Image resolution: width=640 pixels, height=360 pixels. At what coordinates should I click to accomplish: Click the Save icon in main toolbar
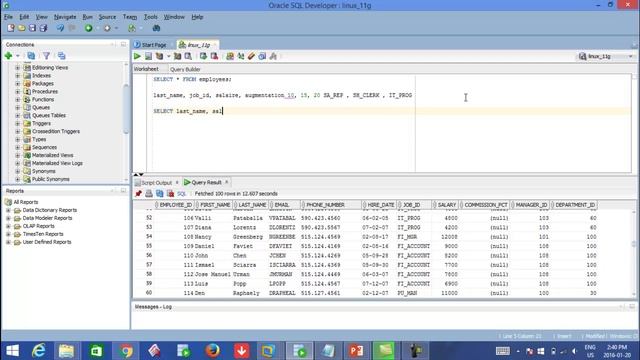32,28
